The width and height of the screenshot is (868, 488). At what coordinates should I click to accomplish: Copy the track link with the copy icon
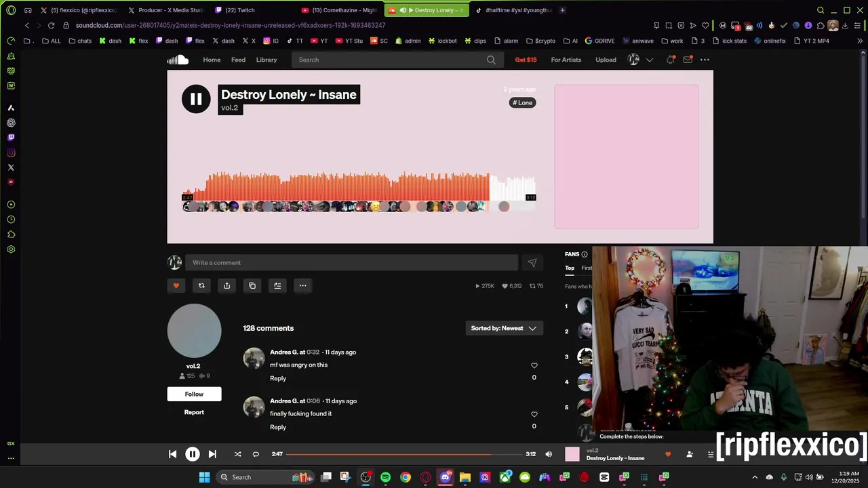pos(252,285)
